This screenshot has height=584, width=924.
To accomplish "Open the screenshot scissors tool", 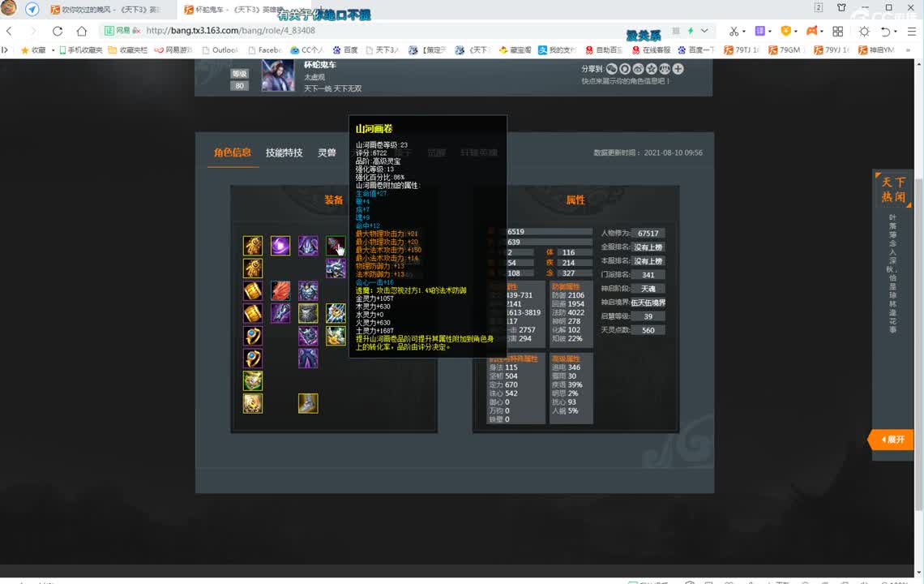I will [734, 32].
